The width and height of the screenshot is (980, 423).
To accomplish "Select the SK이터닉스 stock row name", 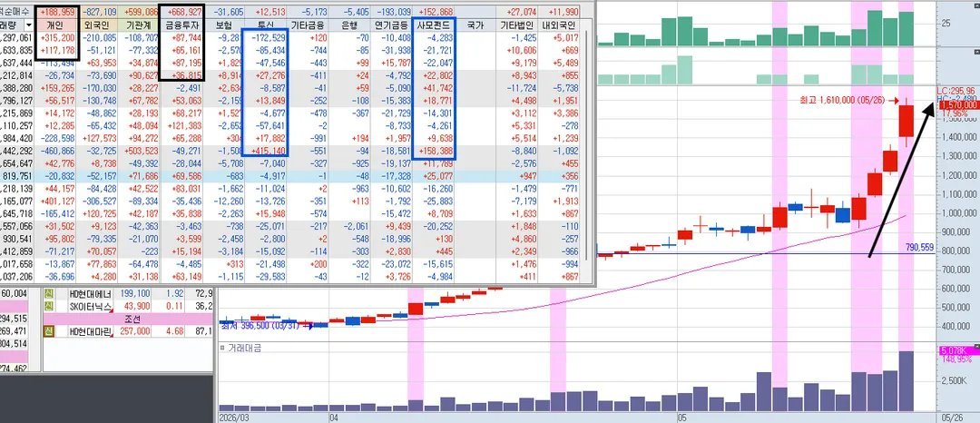I will [92, 306].
